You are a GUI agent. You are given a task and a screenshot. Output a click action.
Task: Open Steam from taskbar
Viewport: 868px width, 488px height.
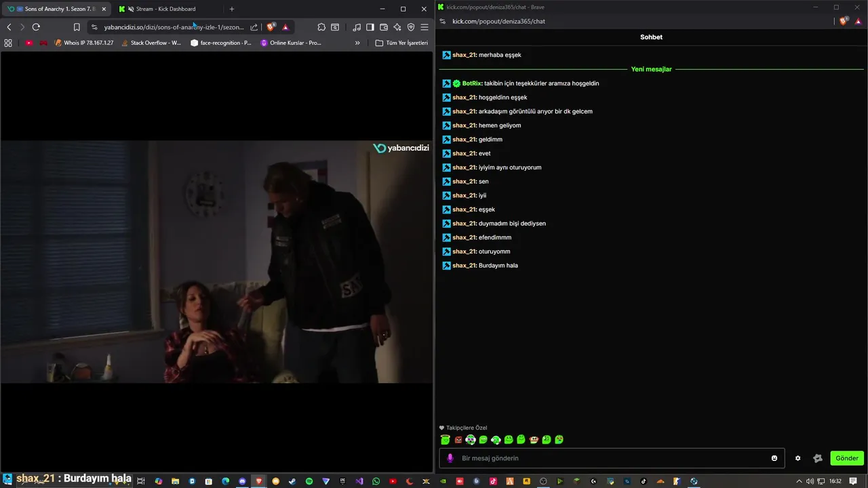click(292, 481)
